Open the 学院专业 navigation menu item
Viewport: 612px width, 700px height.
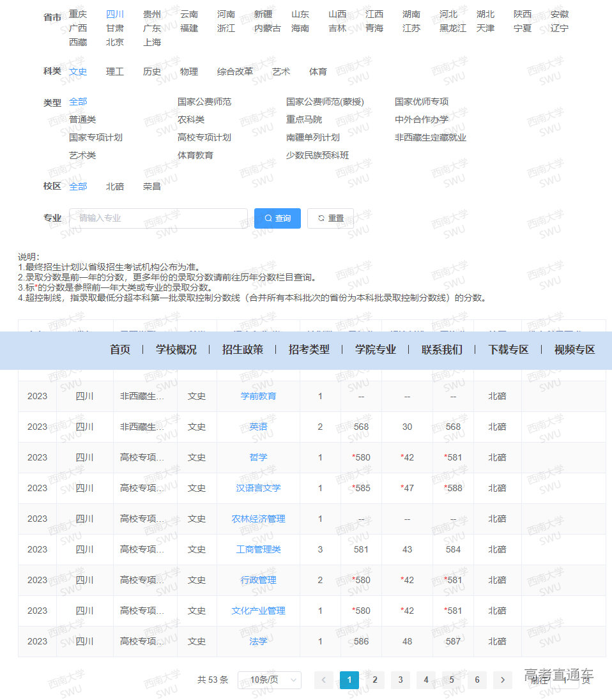(375, 350)
